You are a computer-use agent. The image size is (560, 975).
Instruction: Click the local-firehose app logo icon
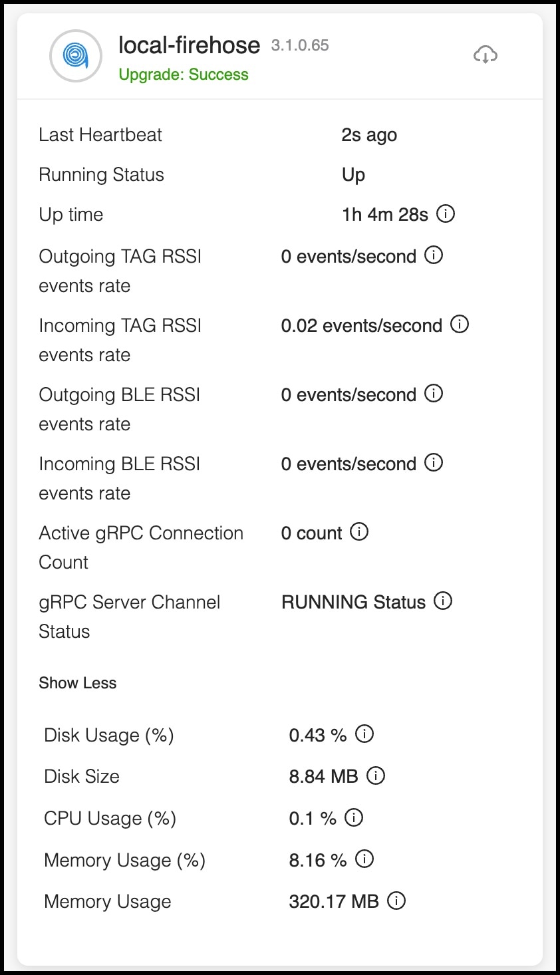(76, 55)
